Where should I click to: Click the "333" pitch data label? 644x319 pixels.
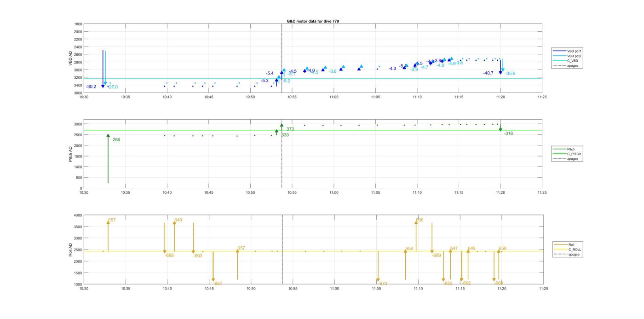tap(285, 135)
